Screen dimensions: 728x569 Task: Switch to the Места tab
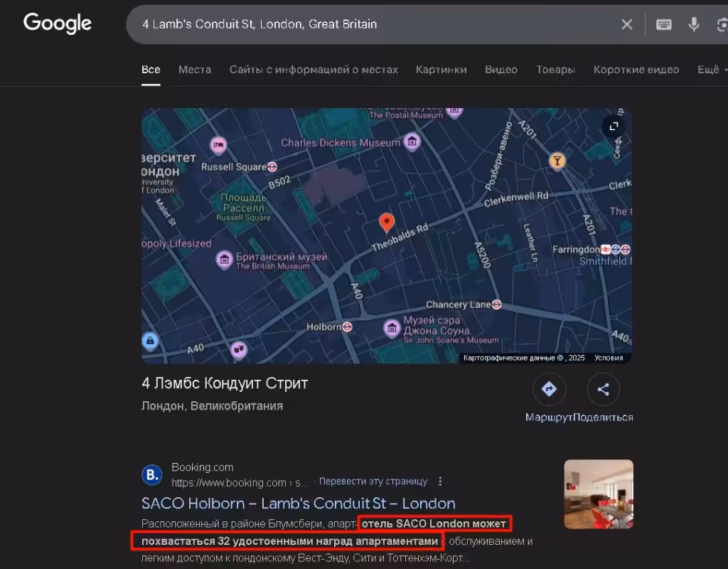(195, 70)
